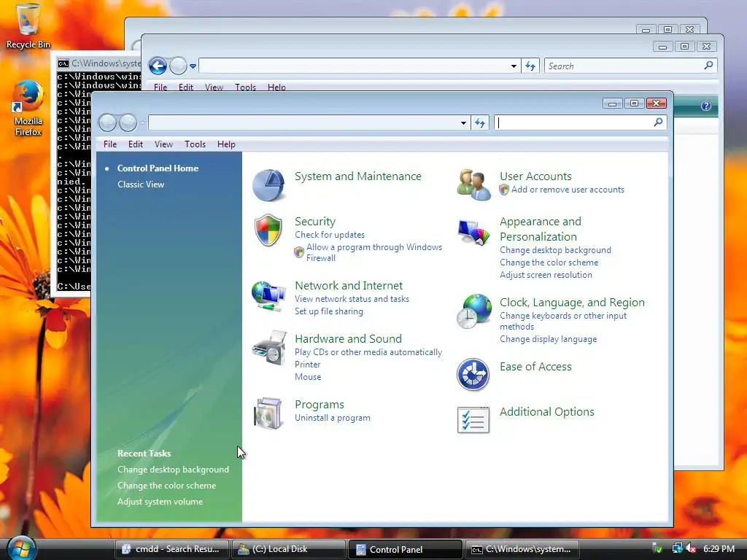
Task: Click Set up file sharing link
Action: pos(329,311)
